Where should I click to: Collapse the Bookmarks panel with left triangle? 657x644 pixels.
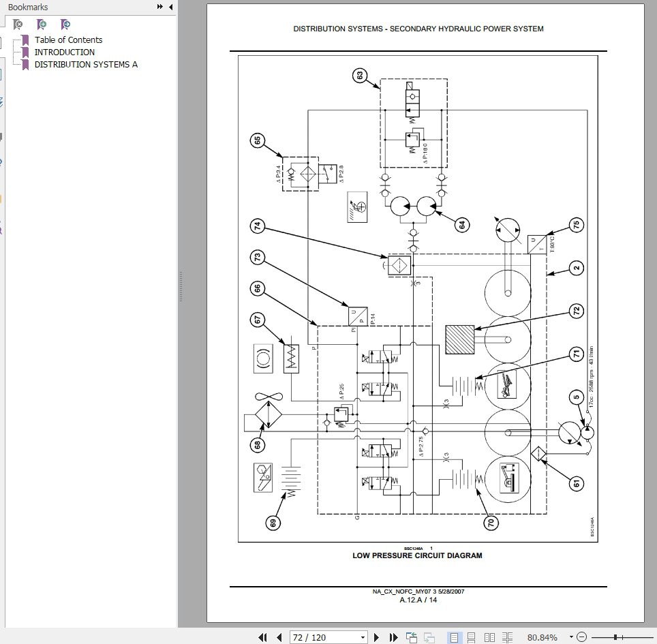point(170,7)
